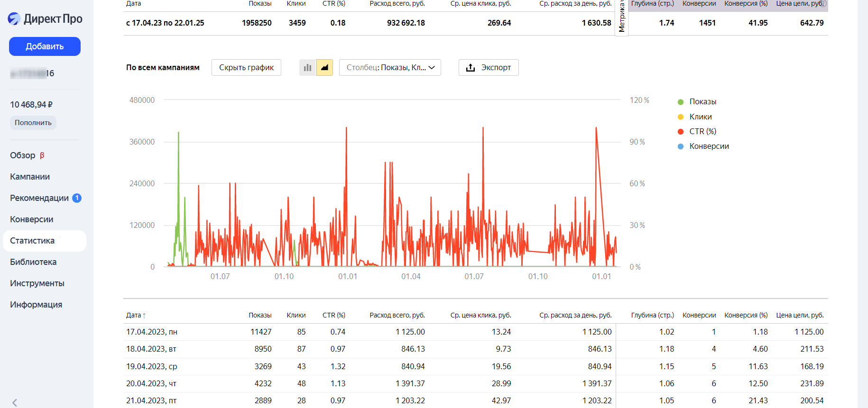Click the notification badge on Рекомендации
This screenshot has height=408, width=868.
[77, 198]
